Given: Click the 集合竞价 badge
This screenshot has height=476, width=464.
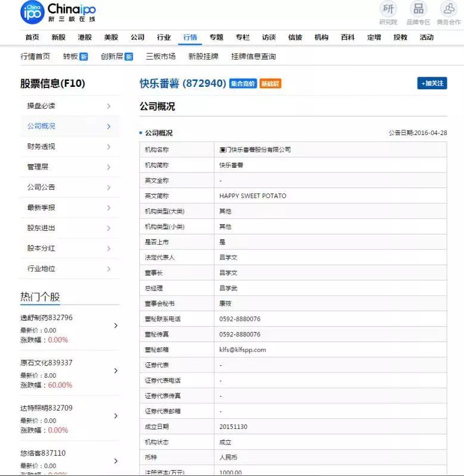Looking at the screenshot, I should (243, 83).
